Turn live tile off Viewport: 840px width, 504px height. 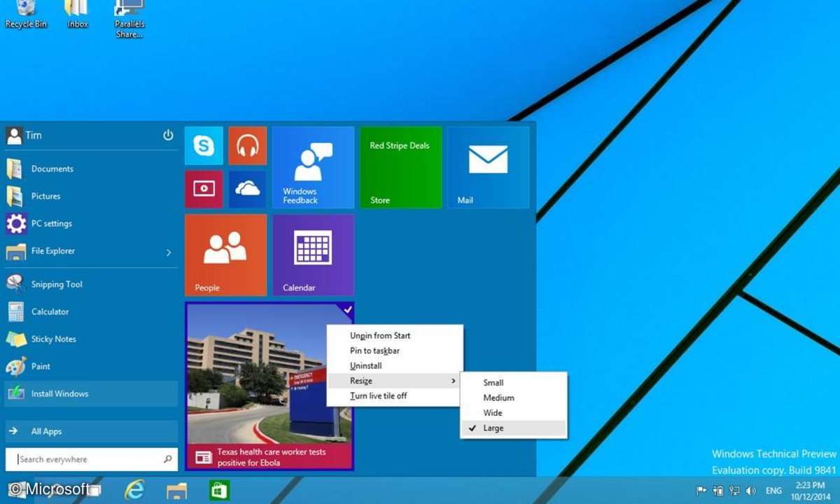395,396
